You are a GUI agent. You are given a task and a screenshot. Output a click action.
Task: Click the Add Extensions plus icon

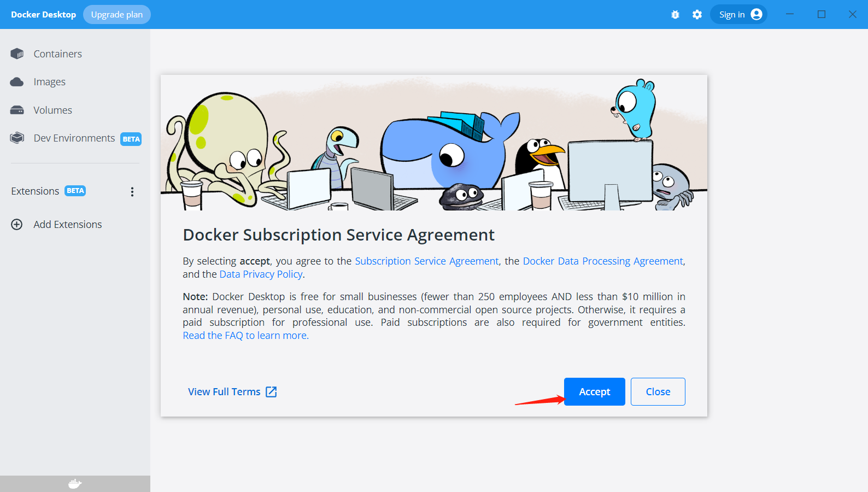[x=17, y=225]
